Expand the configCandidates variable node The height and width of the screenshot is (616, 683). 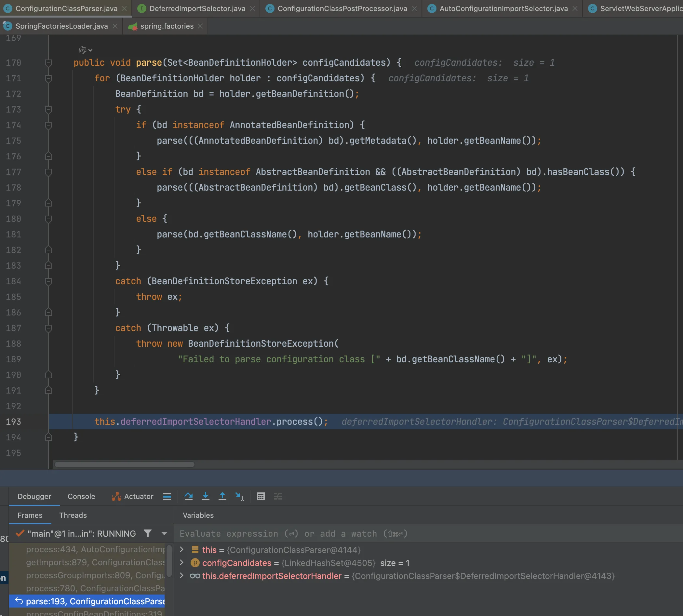[x=182, y=563]
